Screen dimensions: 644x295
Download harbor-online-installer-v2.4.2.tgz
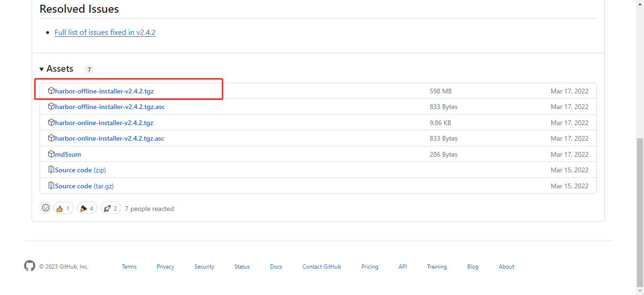(104, 123)
